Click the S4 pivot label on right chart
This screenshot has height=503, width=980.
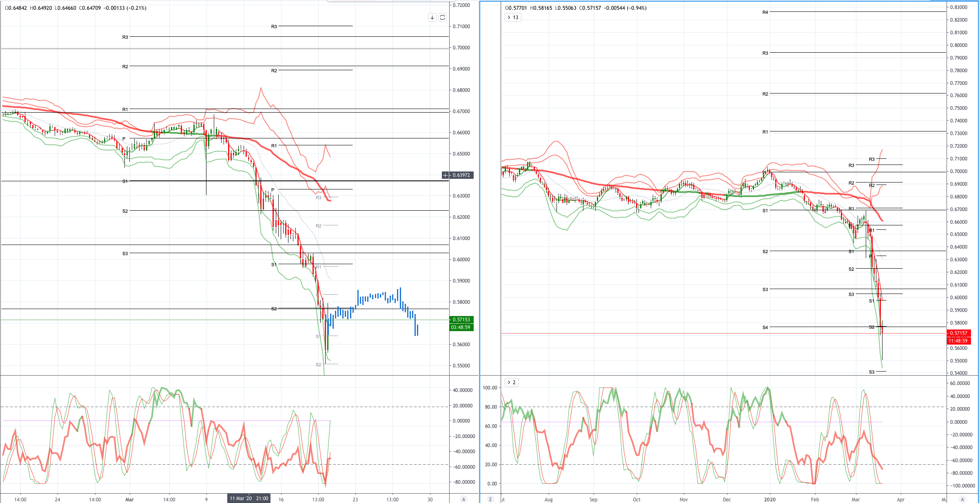click(765, 327)
